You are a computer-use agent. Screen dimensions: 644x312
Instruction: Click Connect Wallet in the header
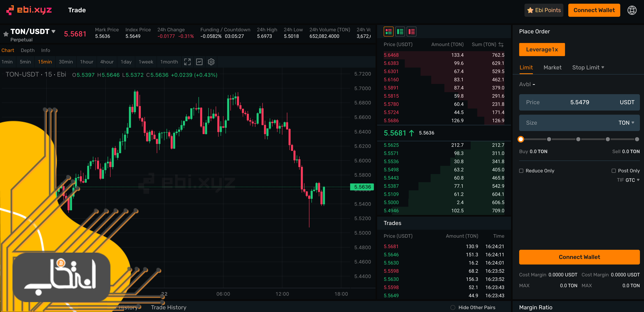pyautogui.click(x=594, y=10)
